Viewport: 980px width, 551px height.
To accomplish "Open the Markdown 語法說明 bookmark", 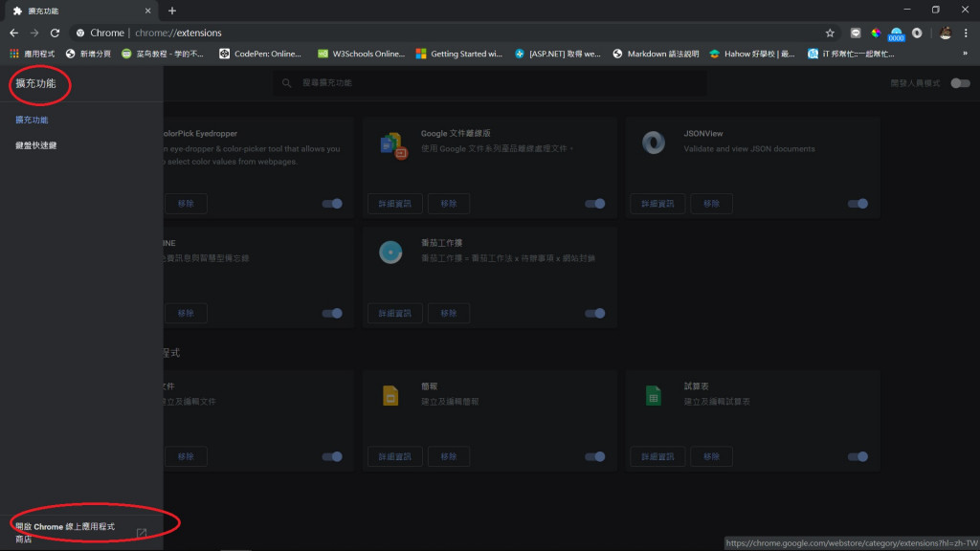I will (x=656, y=54).
